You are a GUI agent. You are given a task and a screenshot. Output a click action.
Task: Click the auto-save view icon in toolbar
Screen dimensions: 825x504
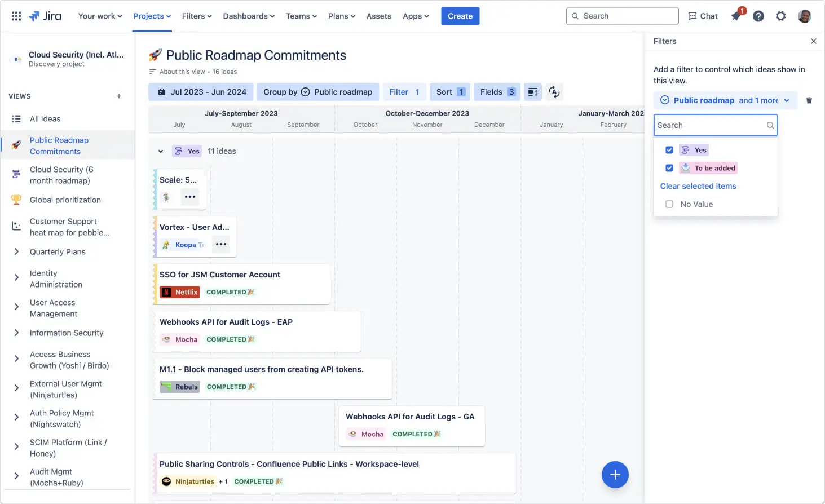coord(554,92)
